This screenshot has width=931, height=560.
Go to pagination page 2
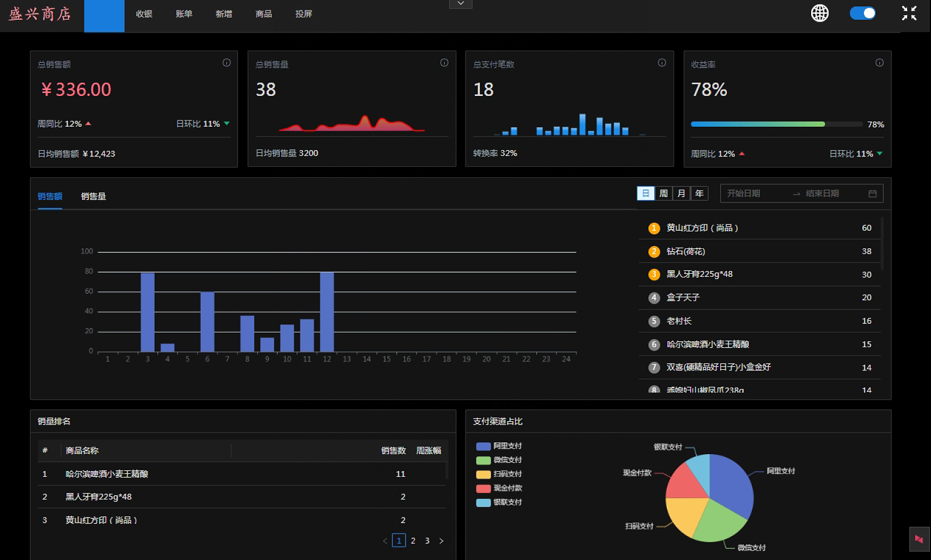point(413,540)
